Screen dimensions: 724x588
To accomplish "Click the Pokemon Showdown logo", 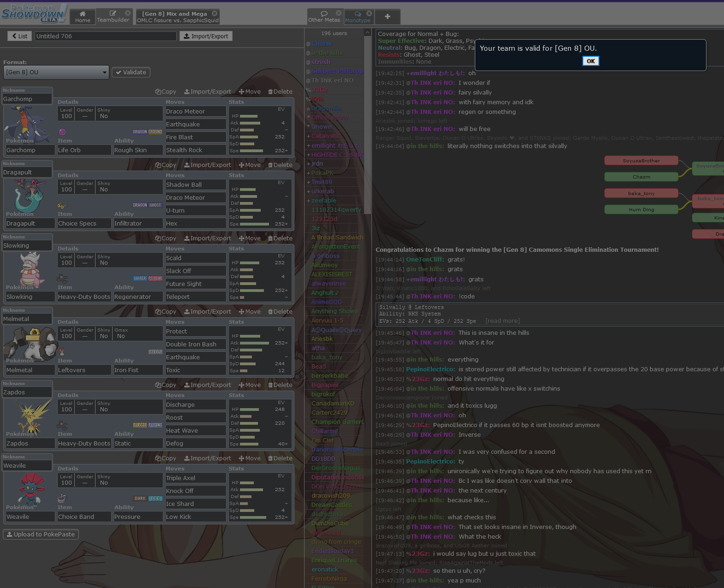I will click(x=34, y=13).
